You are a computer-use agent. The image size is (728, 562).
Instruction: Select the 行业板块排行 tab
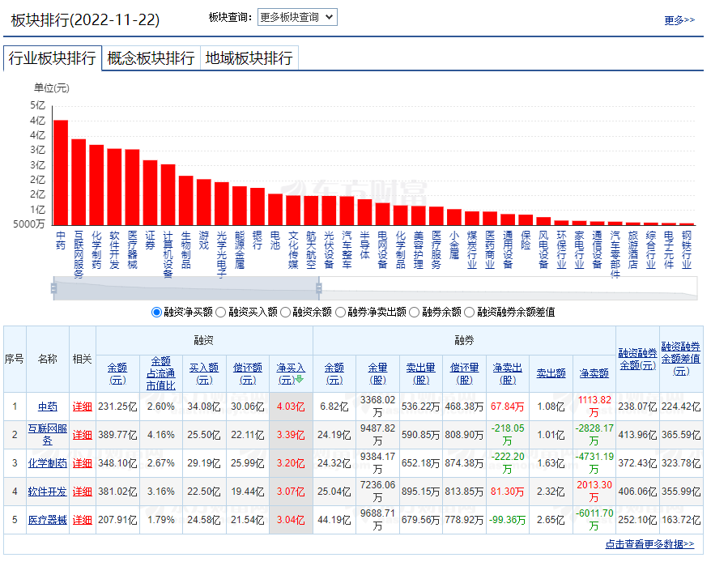click(x=53, y=58)
